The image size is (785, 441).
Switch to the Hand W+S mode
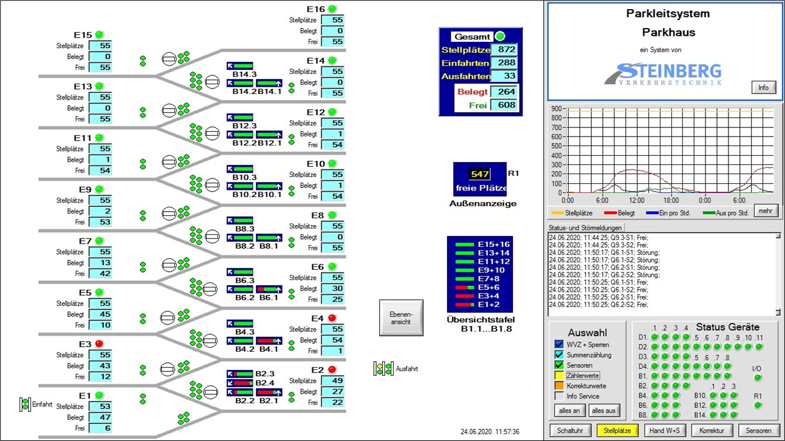point(664,430)
